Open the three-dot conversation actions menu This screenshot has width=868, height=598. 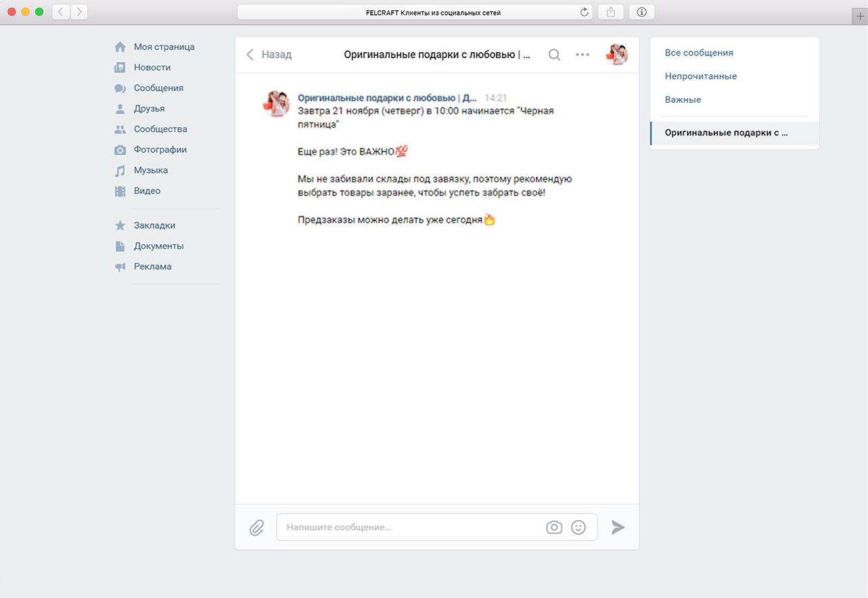(x=582, y=55)
